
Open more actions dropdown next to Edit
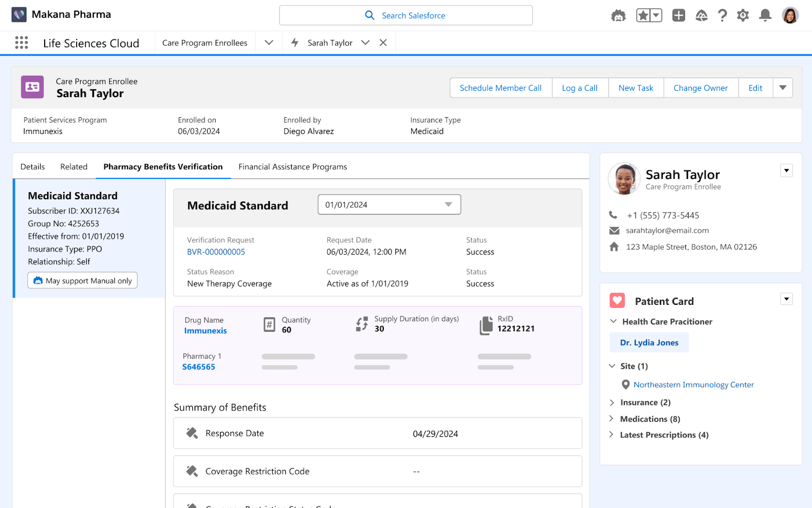coord(783,88)
